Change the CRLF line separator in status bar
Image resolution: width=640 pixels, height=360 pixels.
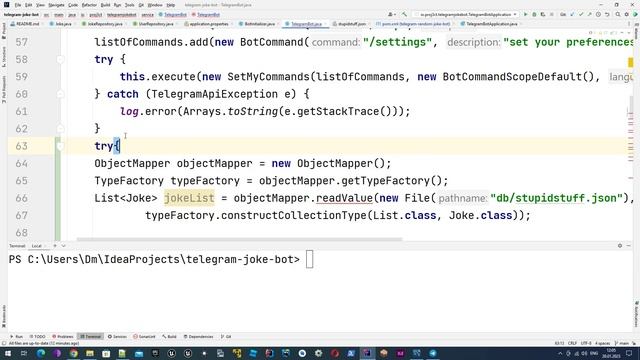[x=572, y=343]
